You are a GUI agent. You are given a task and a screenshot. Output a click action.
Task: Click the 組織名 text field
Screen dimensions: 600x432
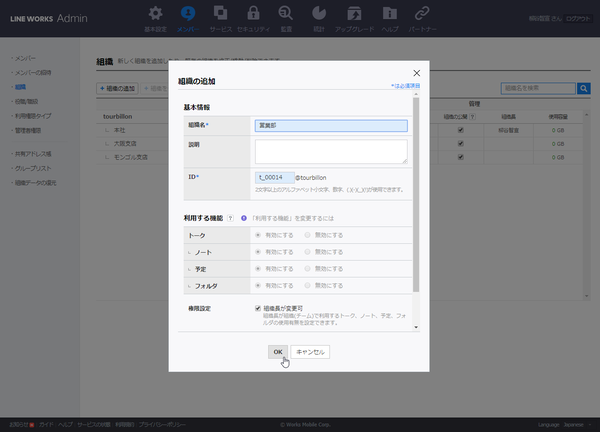pos(330,126)
